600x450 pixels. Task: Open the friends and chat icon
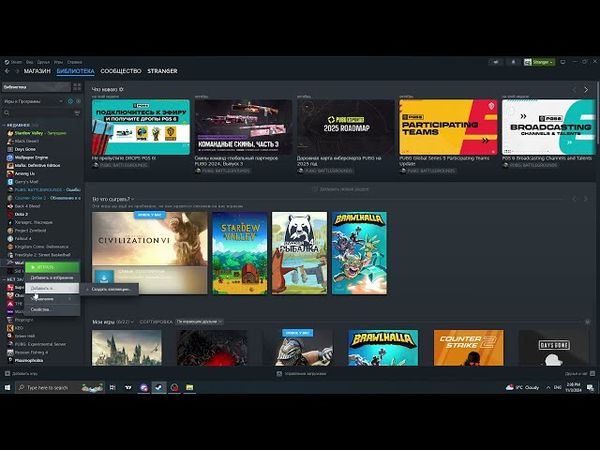point(592,373)
